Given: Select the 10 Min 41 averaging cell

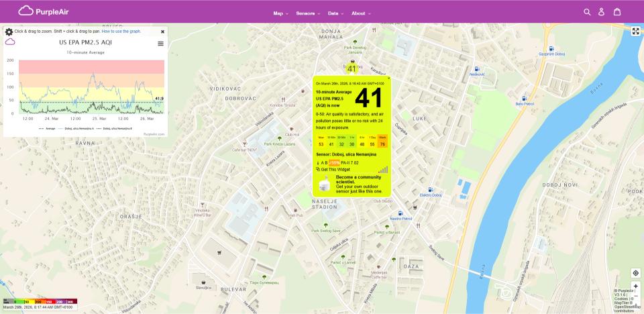Looking at the screenshot, I should click(x=331, y=141).
